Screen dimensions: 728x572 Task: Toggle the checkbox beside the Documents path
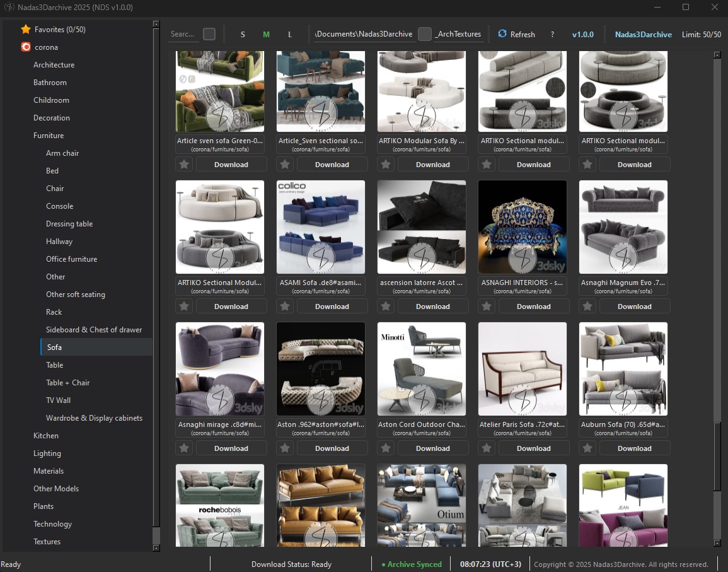point(425,34)
